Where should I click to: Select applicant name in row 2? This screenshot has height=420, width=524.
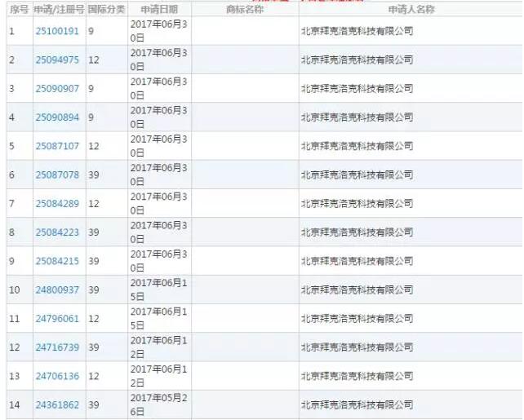(357, 60)
